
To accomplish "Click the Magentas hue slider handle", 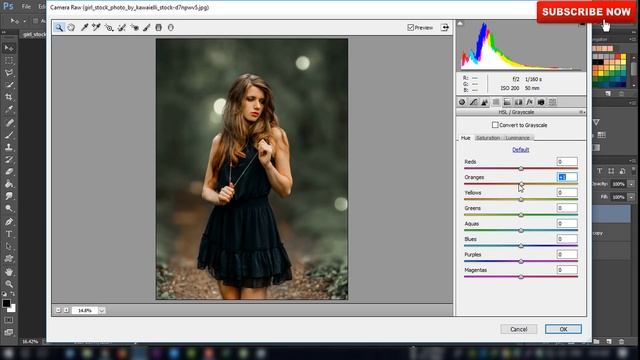I will click(521, 277).
